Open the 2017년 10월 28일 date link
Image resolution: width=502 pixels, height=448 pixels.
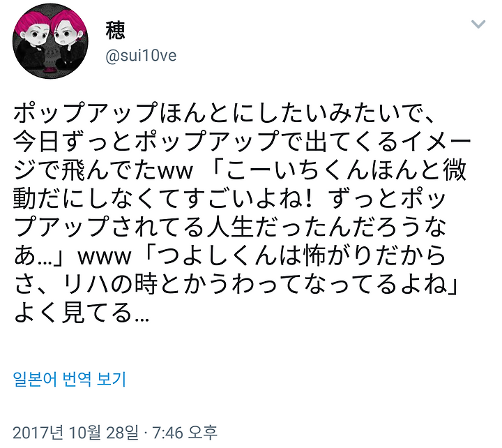[75, 432]
